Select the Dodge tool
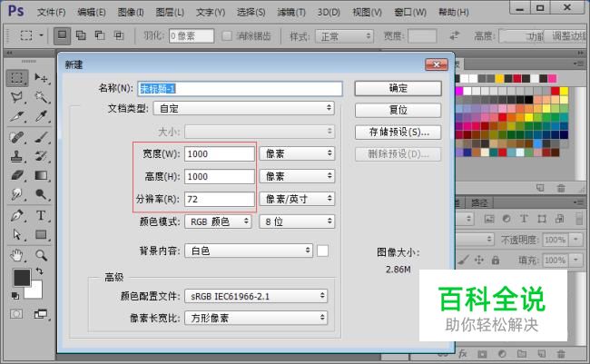Image resolution: width=590 pixels, height=364 pixels. 41,194
